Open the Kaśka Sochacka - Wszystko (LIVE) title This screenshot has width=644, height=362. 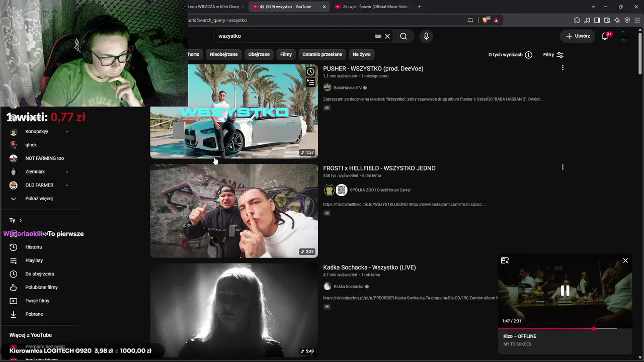coord(369,267)
